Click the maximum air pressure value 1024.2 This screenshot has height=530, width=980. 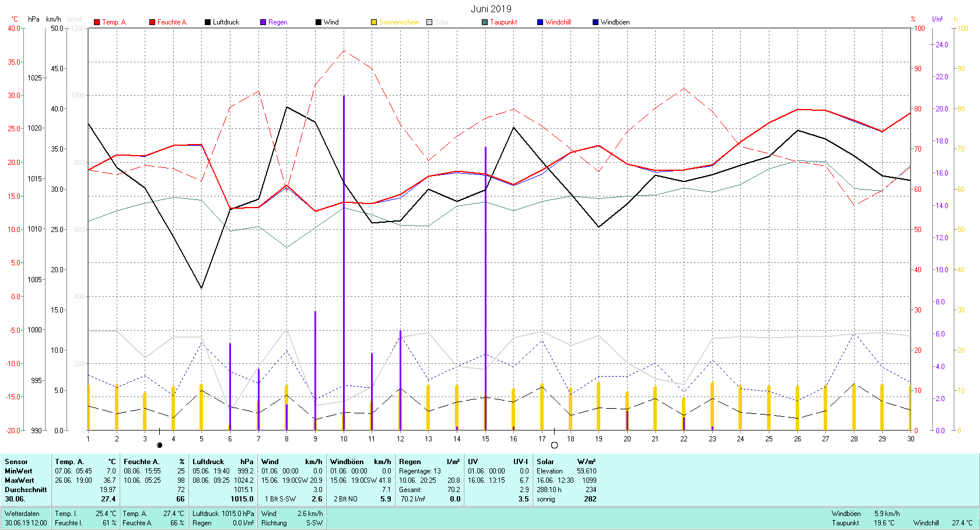244,480
